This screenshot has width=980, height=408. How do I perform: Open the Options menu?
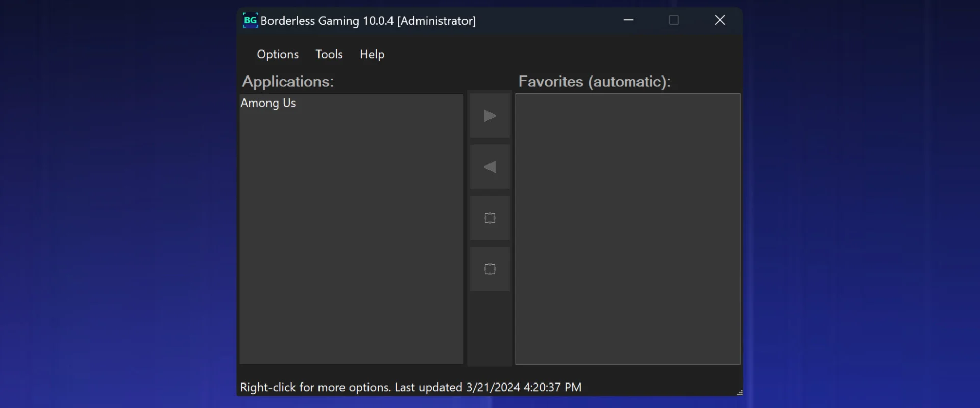tap(278, 54)
